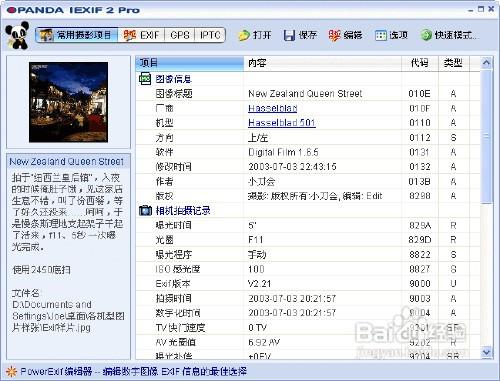Select the 机型 row label
The image size is (500, 381).
[x=164, y=123]
